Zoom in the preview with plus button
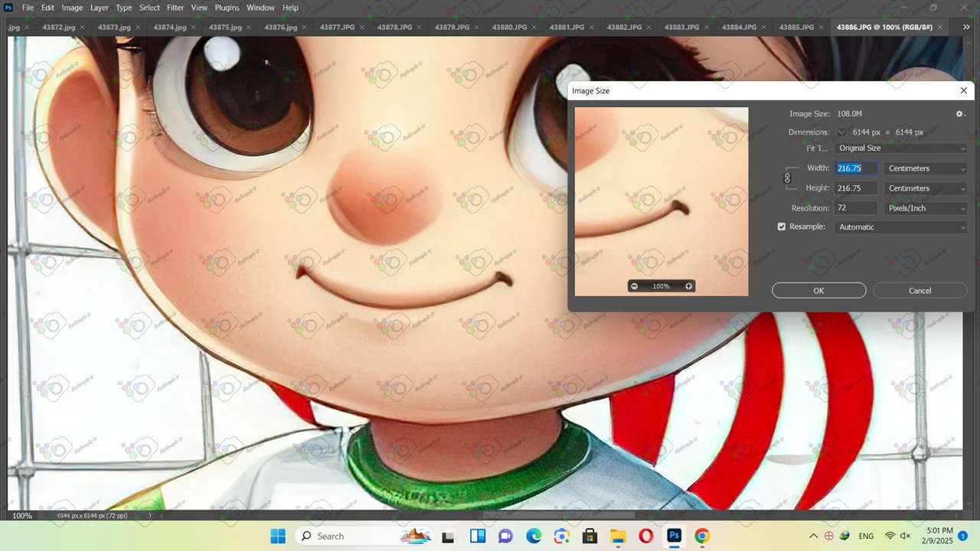 pos(688,286)
